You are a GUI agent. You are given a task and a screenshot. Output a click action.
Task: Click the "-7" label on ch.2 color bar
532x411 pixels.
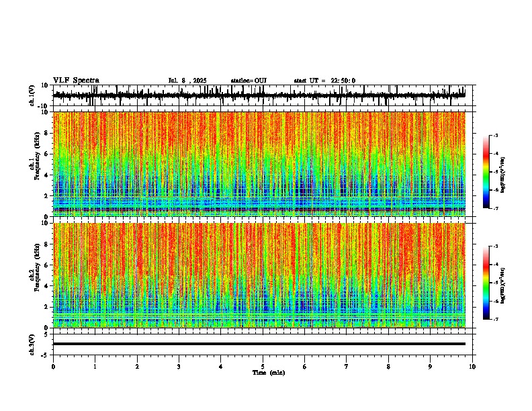coord(495,319)
